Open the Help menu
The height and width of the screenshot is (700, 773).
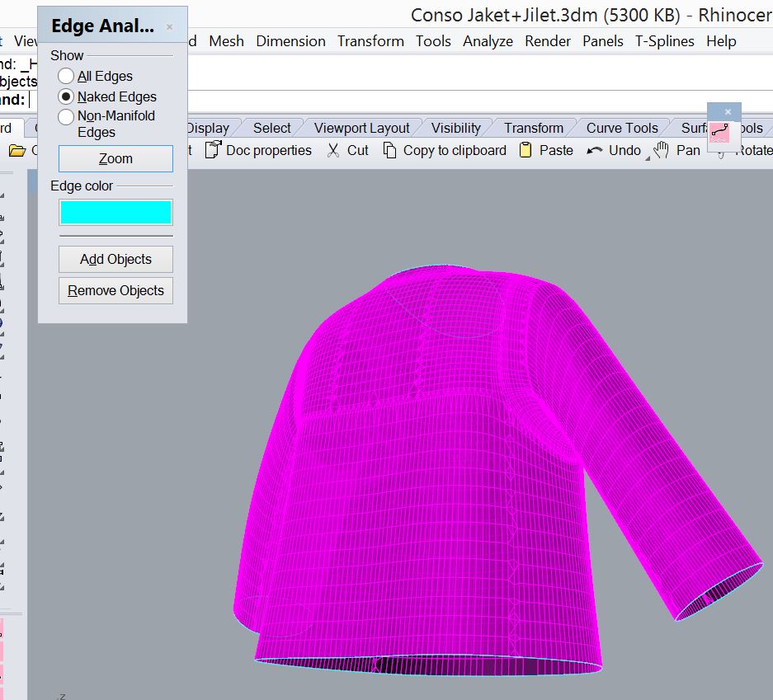(x=721, y=41)
